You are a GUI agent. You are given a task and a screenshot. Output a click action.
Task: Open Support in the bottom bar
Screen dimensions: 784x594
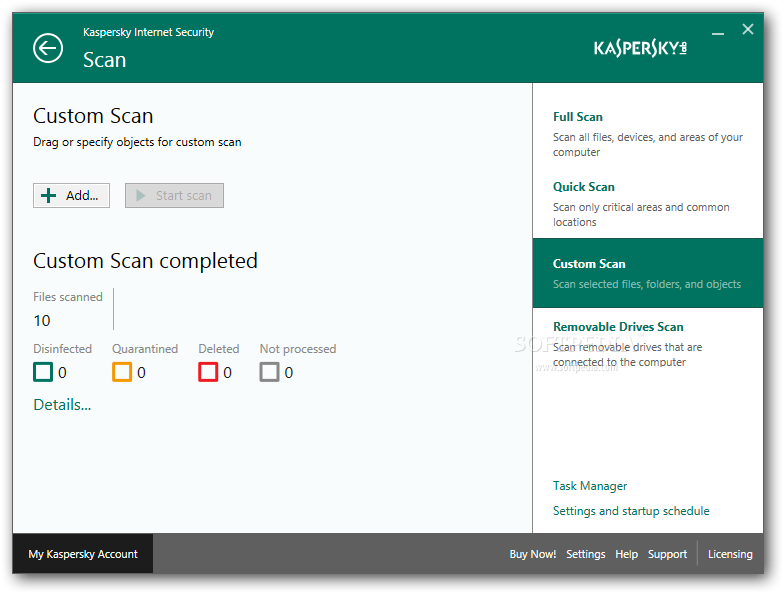point(668,554)
